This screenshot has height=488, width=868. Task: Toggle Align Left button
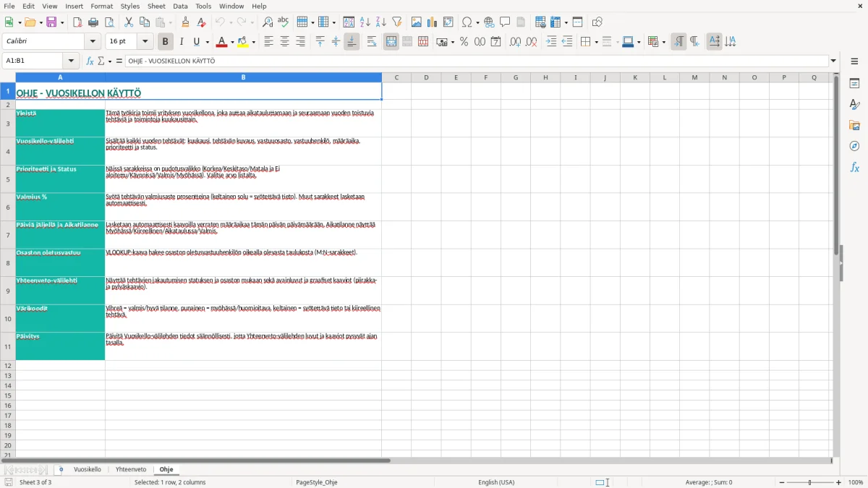click(x=269, y=42)
